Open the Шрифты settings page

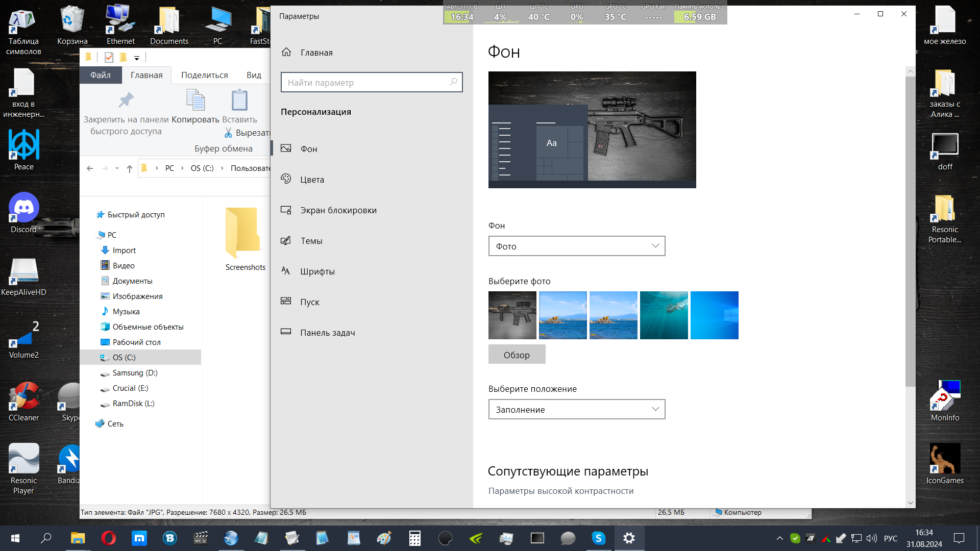tap(317, 271)
